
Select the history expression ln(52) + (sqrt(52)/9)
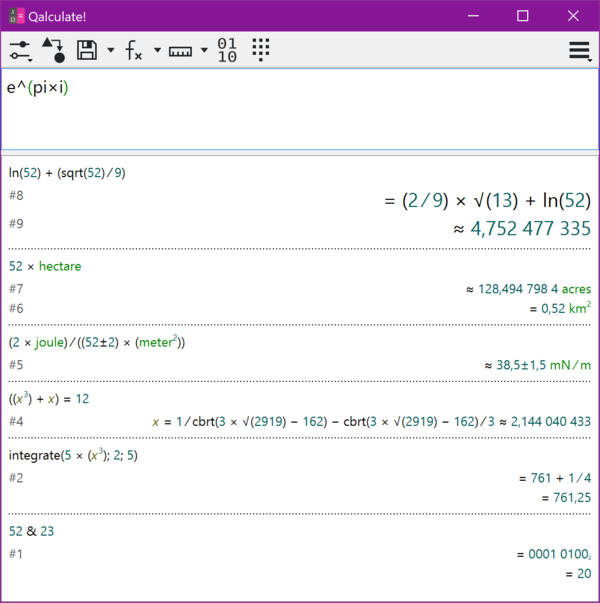pyautogui.click(x=67, y=172)
